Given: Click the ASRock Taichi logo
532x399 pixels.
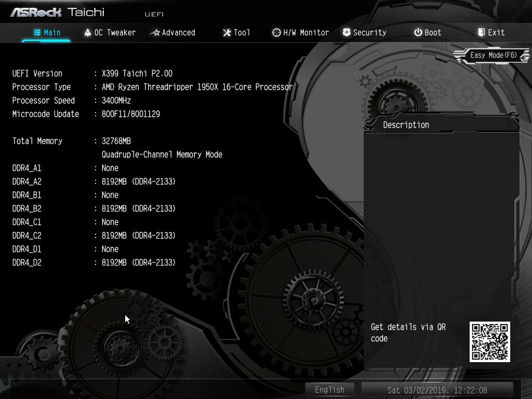Looking at the screenshot, I should (x=57, y=12).
